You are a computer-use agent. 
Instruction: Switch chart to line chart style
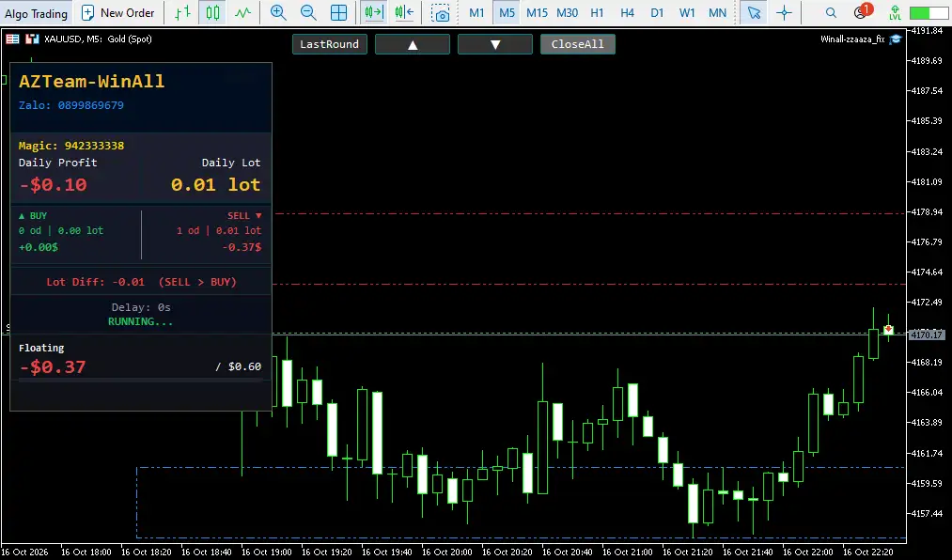tap(242, 13)
